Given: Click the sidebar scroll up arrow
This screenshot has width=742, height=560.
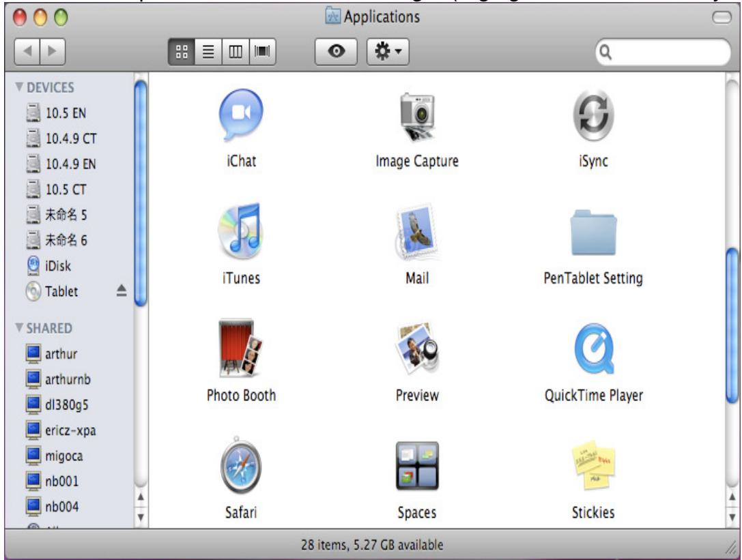Looking at the screenshot, I should click(x=141, y=497).
